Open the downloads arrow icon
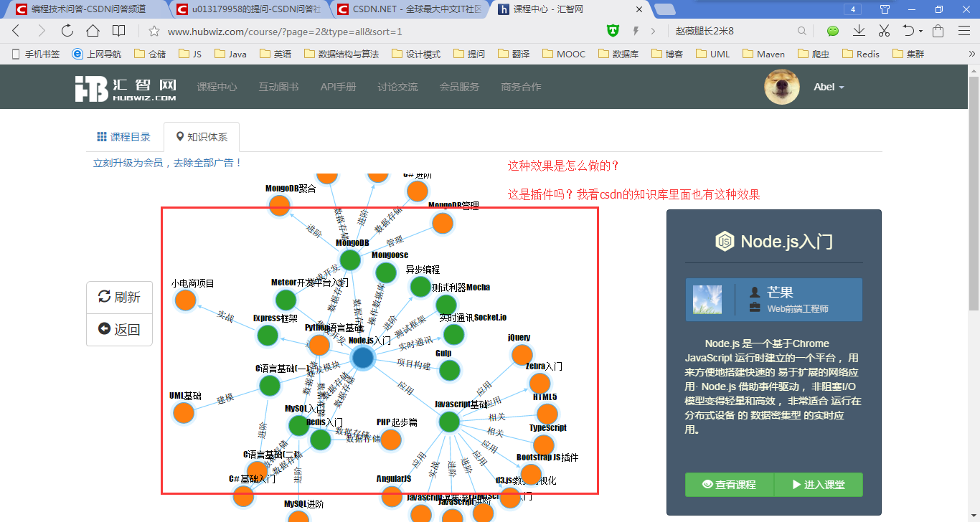The height and width of the screenshot is (522, 980). [859, 31]
